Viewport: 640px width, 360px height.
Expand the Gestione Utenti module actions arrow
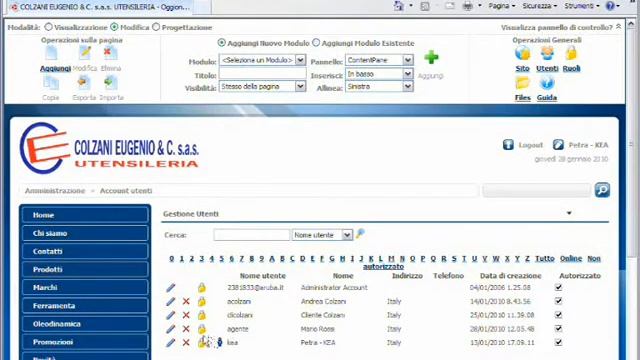[569, 213]
